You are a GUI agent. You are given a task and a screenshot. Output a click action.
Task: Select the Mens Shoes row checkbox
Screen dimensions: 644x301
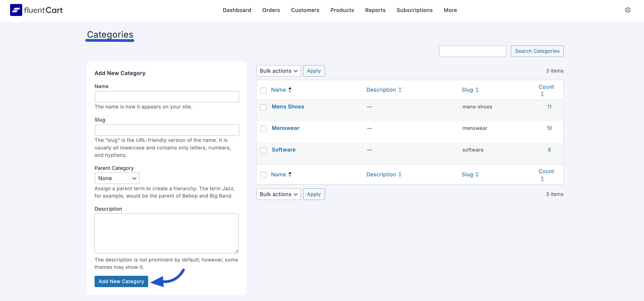pos(264,107)
